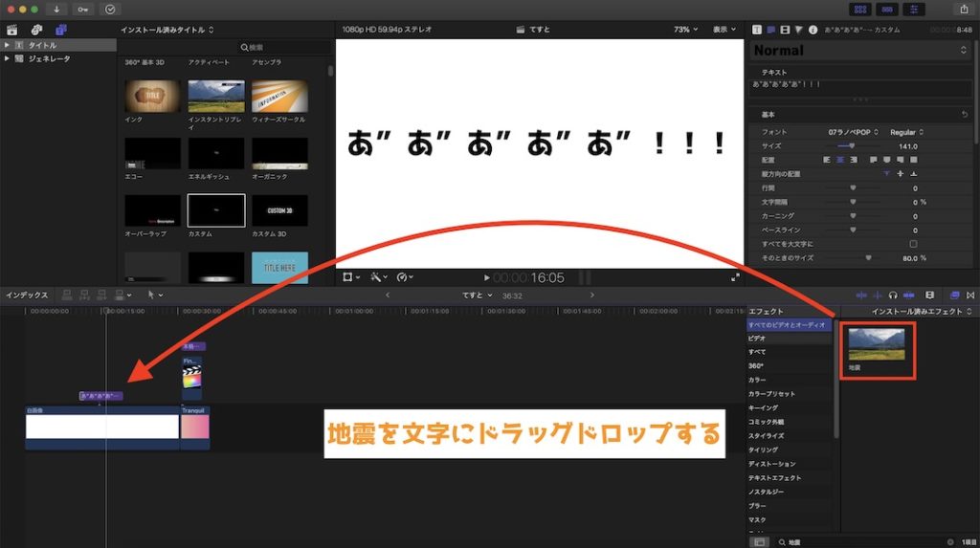This screenshot has height=548, width=980.
Task: Toggle viewer full screen mode
Action: tap(735, 277)
